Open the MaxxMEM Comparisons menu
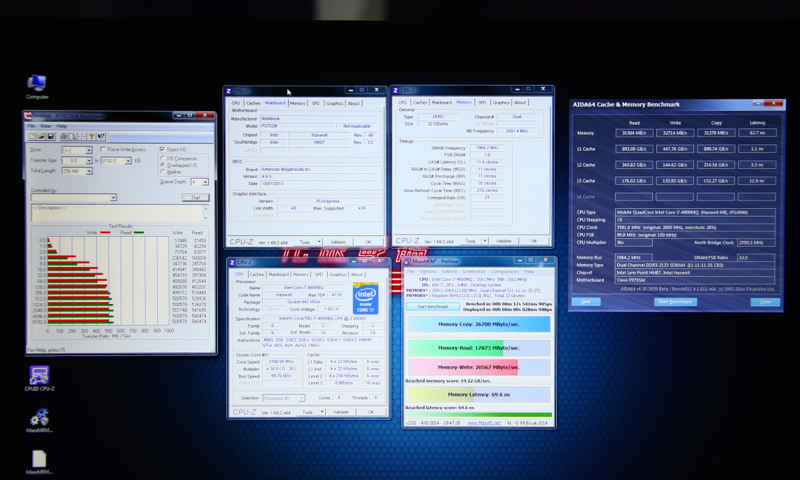 (x=505, y=271)
